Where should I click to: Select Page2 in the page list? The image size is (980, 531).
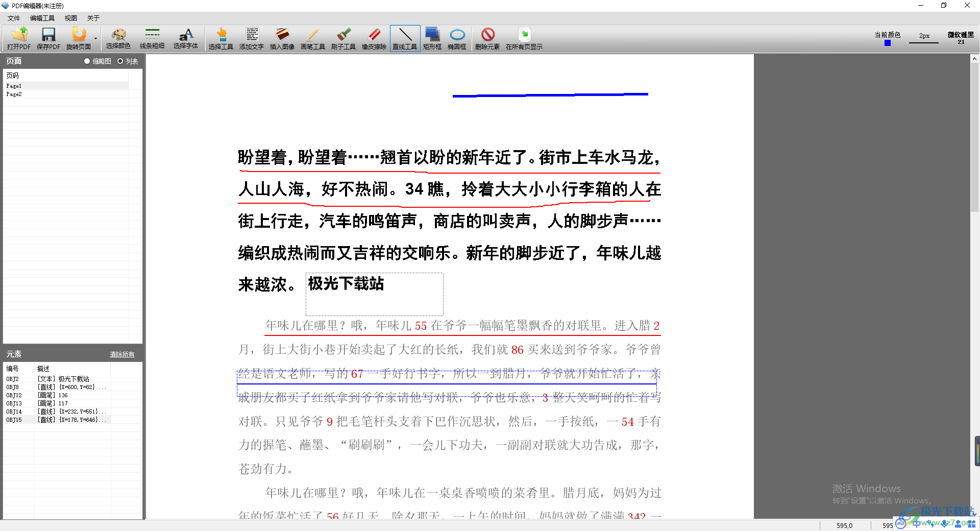click(x=14, y=94)
